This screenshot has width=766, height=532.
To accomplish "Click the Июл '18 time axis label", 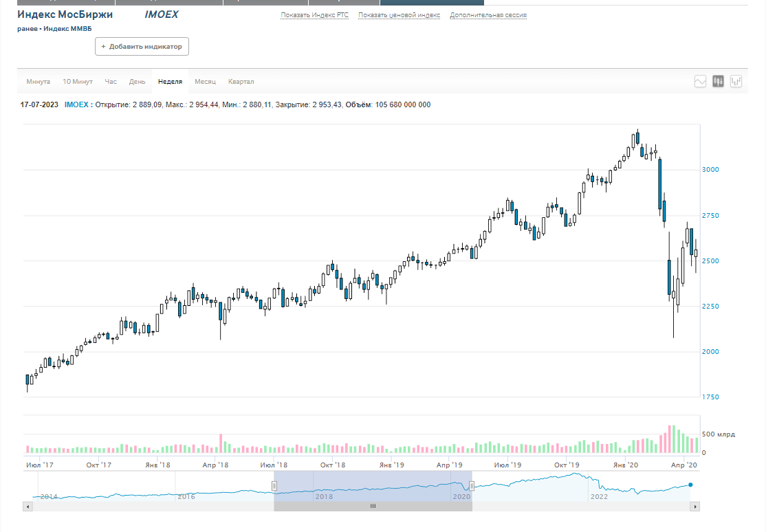I will coord(274,465).
